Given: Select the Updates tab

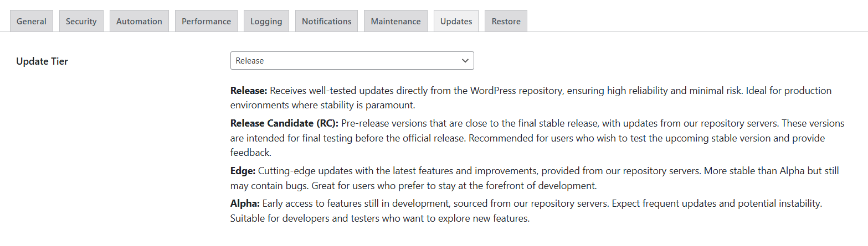Looking at the screenshot, I should (456, 21).
